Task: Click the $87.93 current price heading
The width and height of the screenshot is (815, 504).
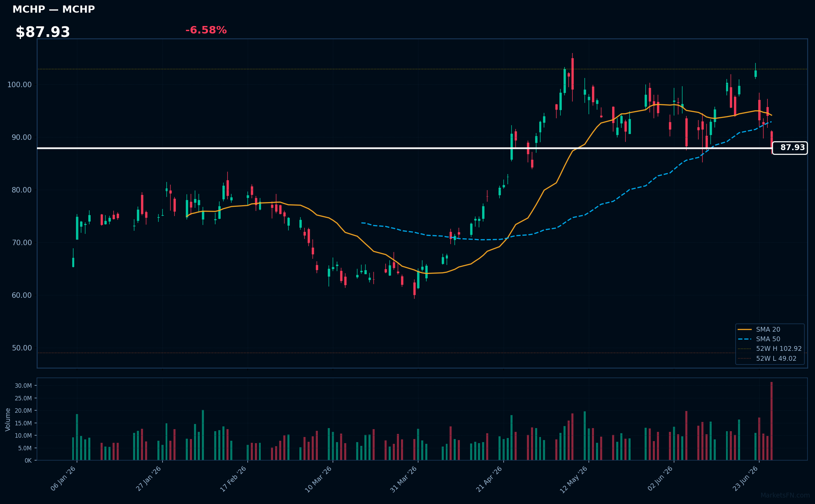Action: [x=43, y=32]
